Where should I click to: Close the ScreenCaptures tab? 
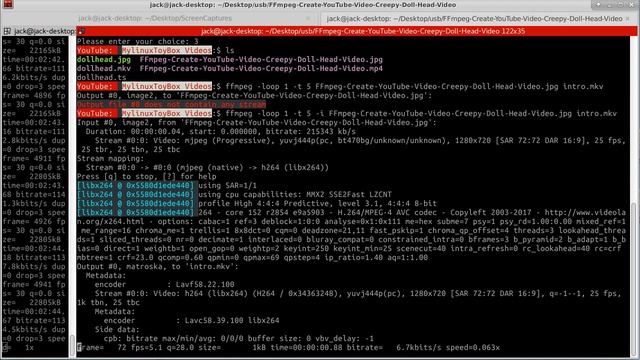click(308, 18)
